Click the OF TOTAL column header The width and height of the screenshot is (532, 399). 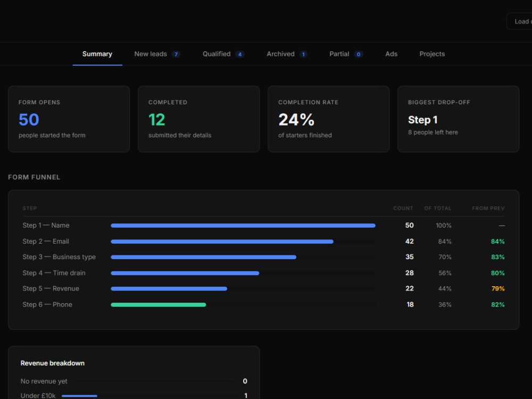[x=438, y=209]
